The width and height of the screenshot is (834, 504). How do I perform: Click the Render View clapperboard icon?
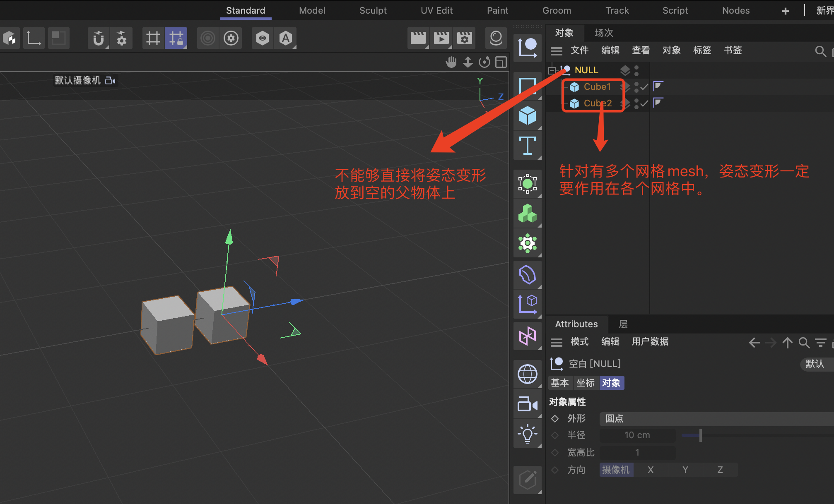[418, 38]
